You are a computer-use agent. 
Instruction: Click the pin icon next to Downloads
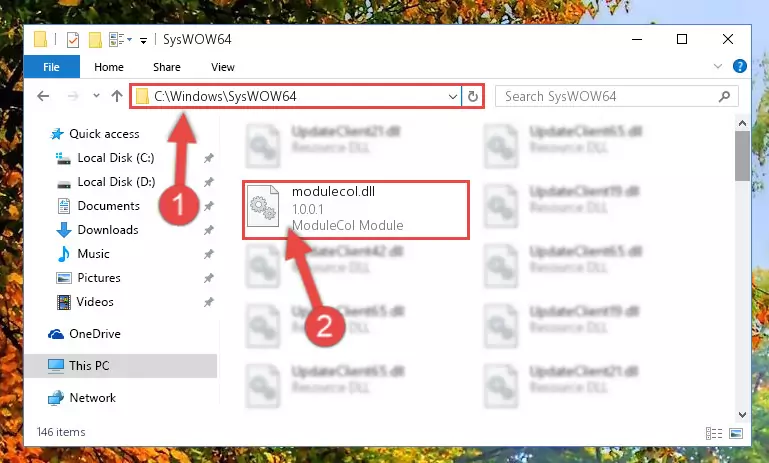coord(209,230)
